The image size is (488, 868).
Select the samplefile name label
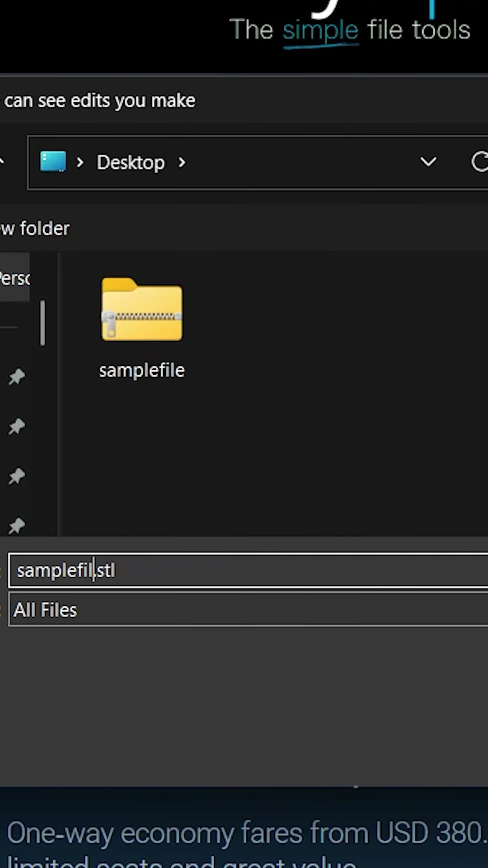tap(142, 371)
